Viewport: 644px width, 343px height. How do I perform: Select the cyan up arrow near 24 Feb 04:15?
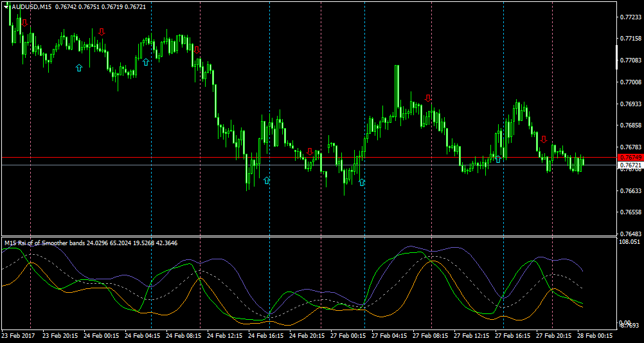click(146, 62)
